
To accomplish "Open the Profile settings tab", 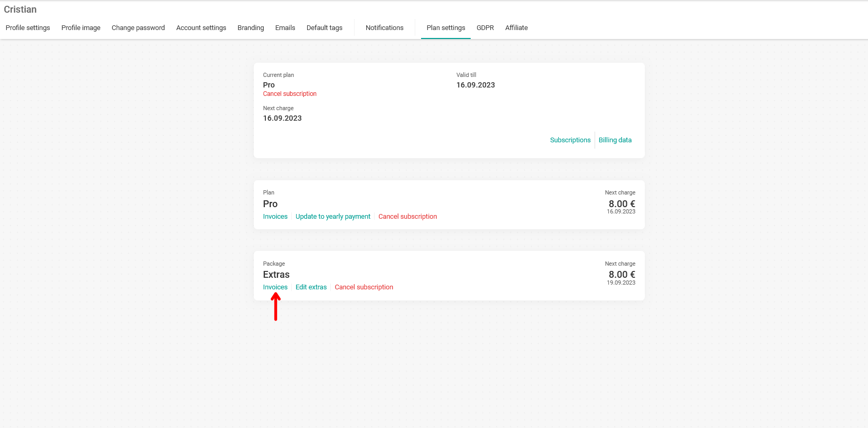I will pyautogui.click(x=28, y=28).
